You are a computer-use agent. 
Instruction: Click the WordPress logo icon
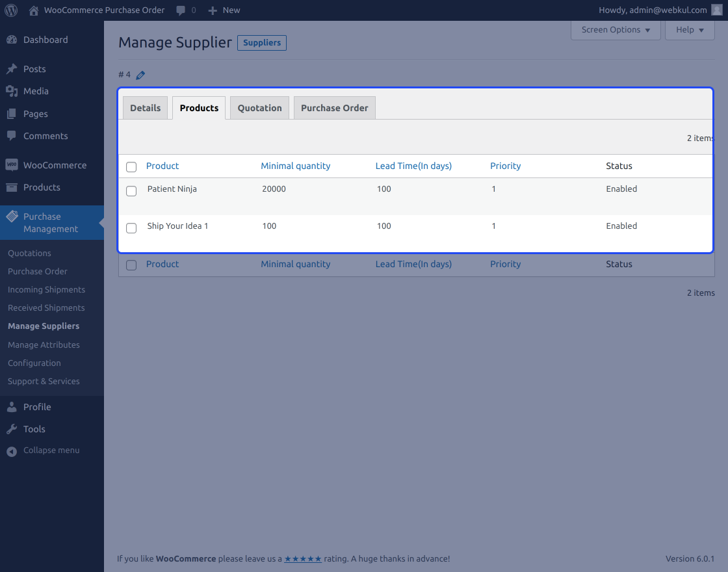(10, 10)
